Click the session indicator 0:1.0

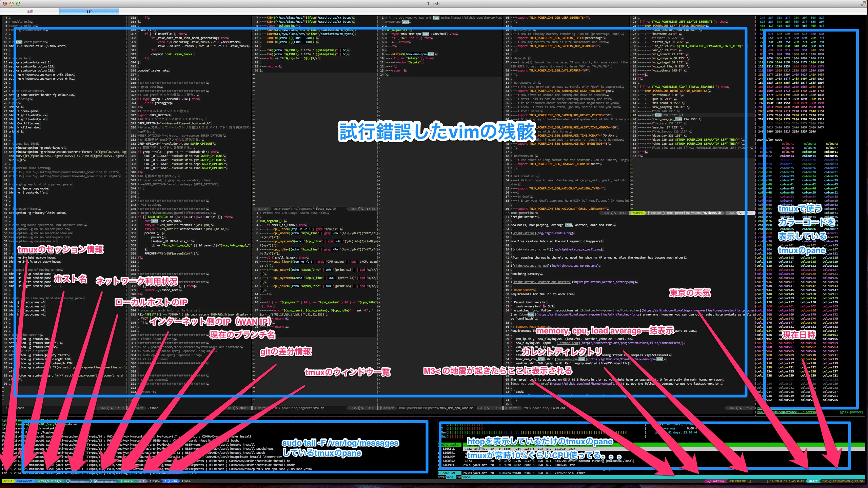click(x=8, y=481)
